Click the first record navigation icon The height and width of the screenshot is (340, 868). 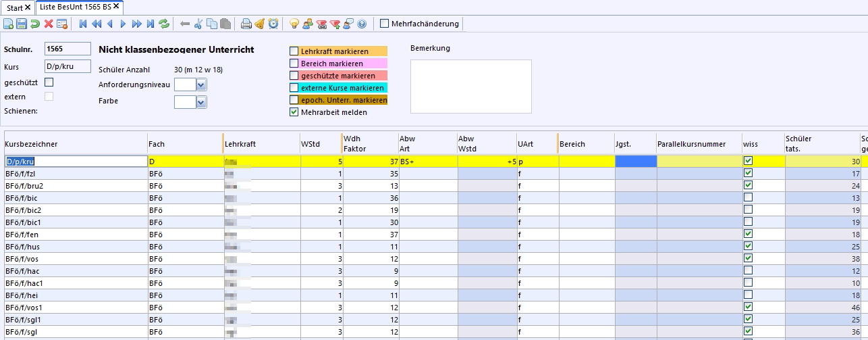tap(83, 24)
